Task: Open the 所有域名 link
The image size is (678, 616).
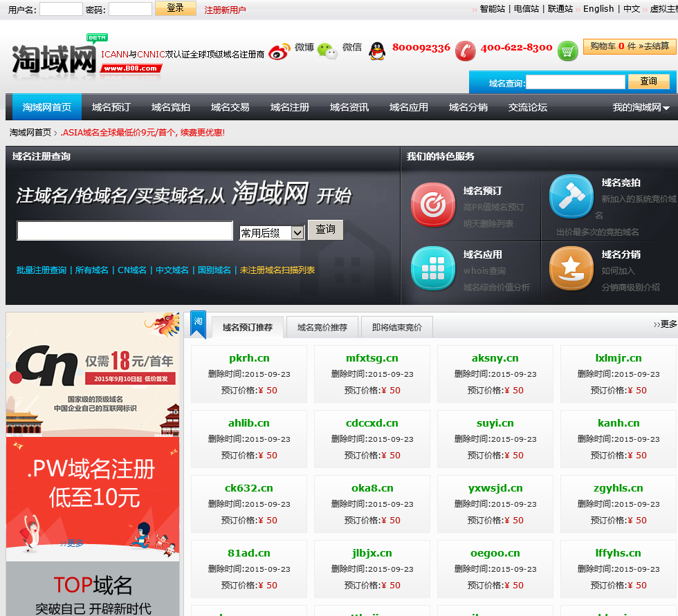Action: click(91, 270)
